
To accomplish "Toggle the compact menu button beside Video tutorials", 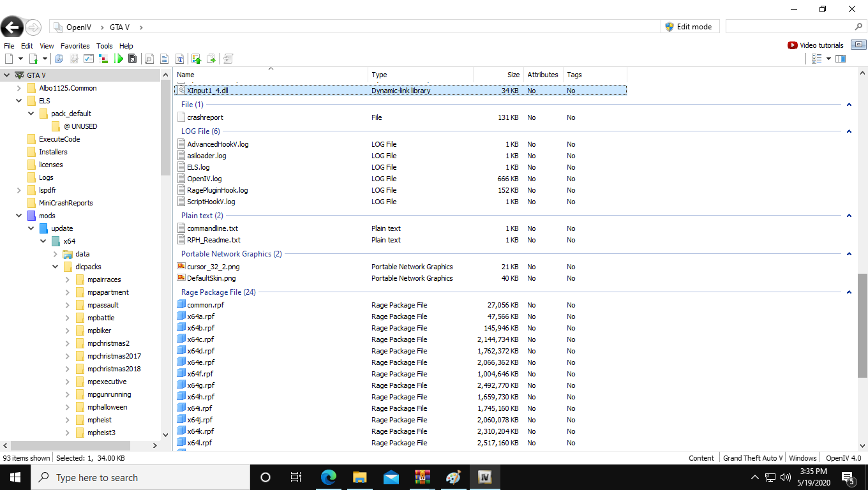I will point(858,45).
